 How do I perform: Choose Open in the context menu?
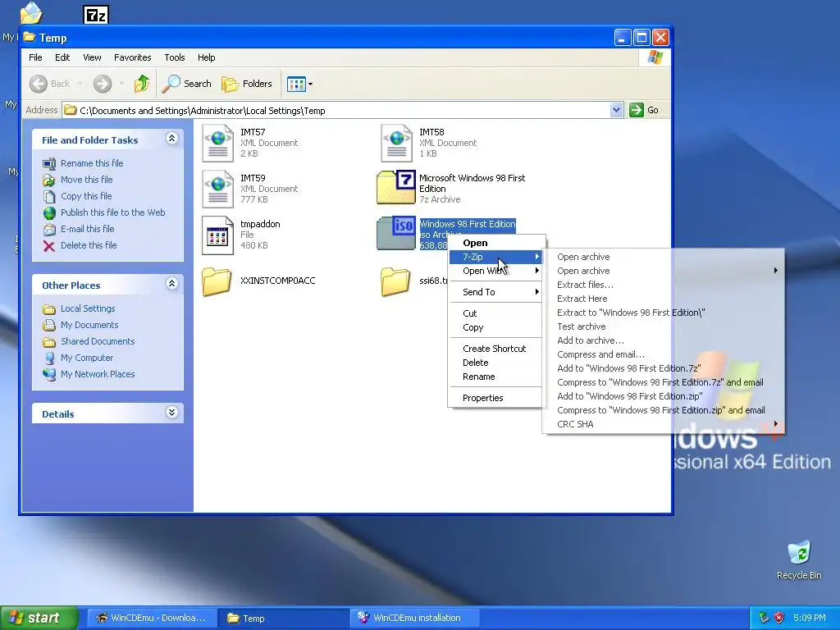495,243
